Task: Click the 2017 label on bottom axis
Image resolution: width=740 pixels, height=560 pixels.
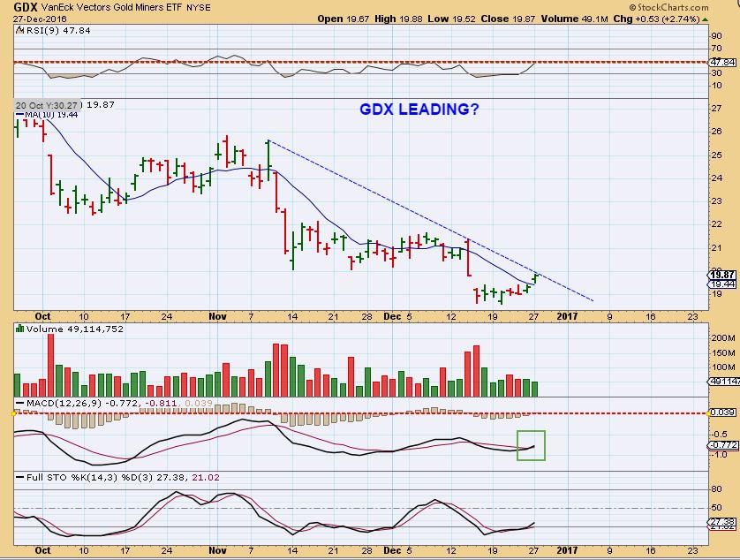Action: (x=567, y=550)
